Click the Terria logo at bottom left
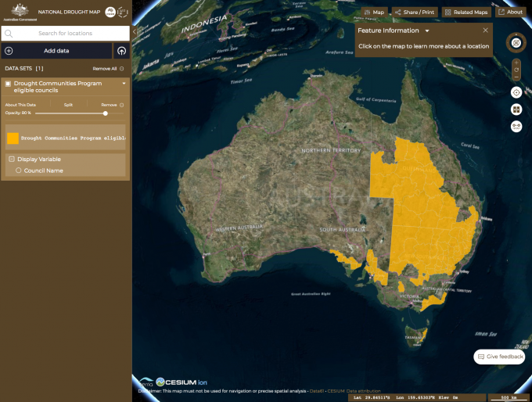The width and height of the screenshot is (532, 402). [146, 382]
